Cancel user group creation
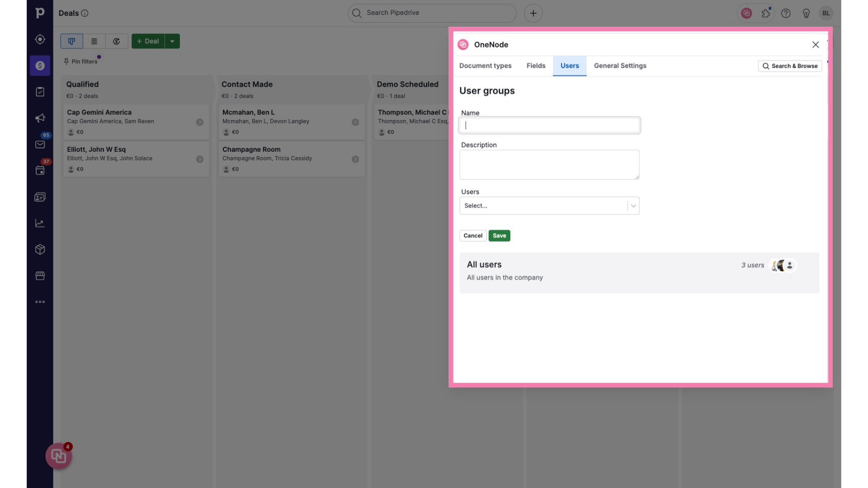 point(473,235)
